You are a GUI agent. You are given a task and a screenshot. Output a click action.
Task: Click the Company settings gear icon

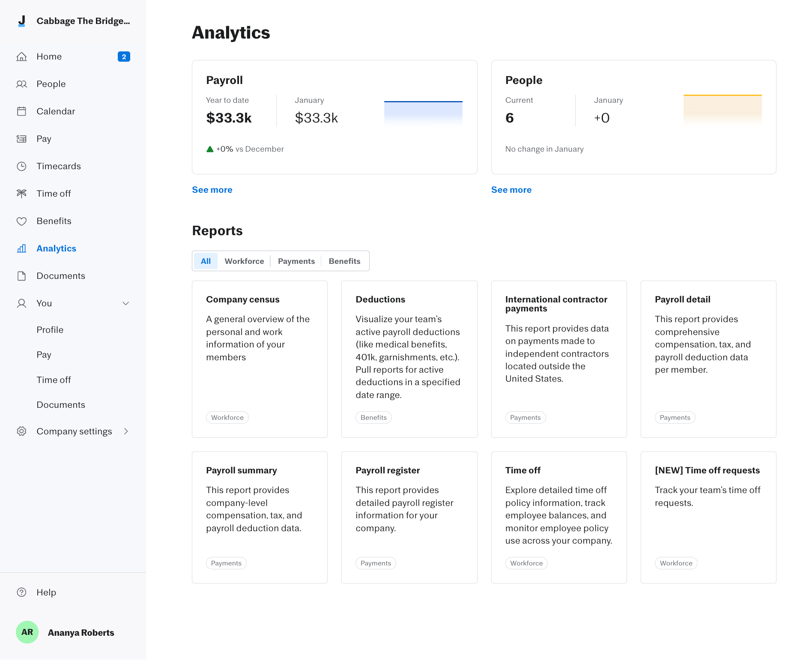pos(22,431)
